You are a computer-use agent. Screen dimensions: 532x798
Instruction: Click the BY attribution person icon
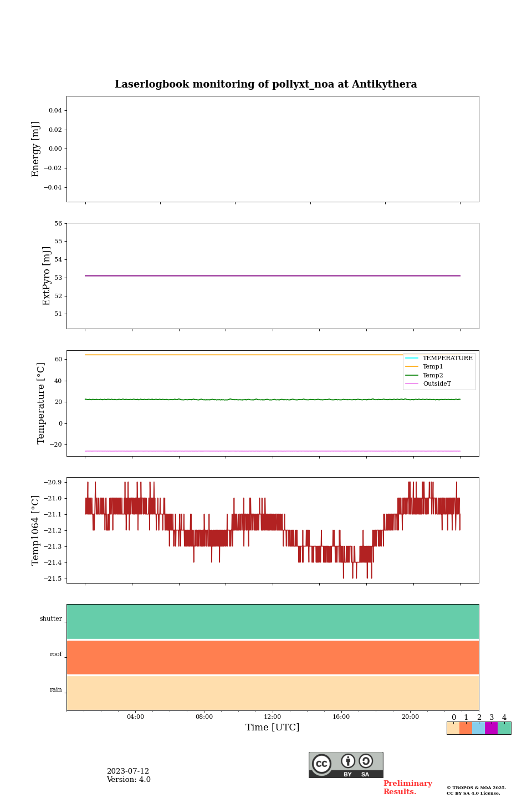click(x=348, y=761)
